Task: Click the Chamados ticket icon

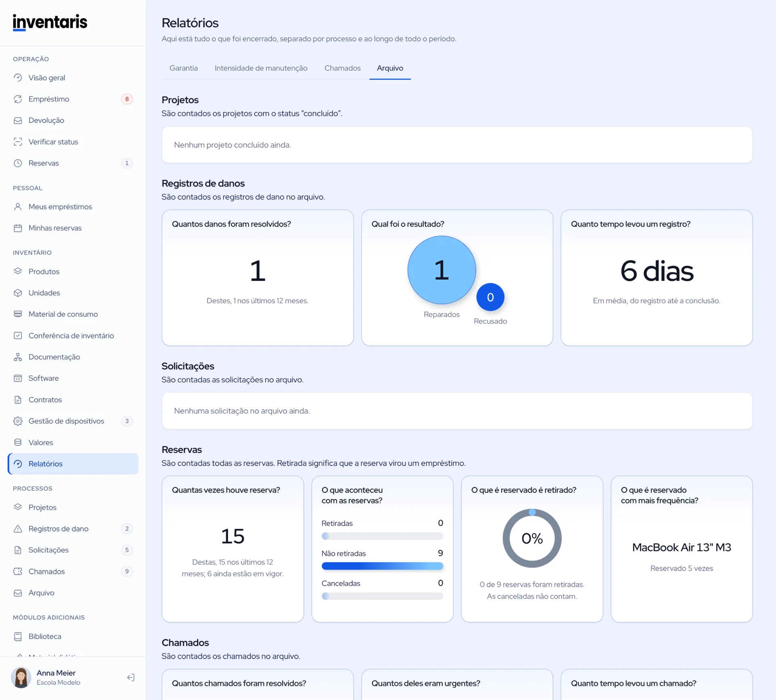Action: (x=18, y=572)
